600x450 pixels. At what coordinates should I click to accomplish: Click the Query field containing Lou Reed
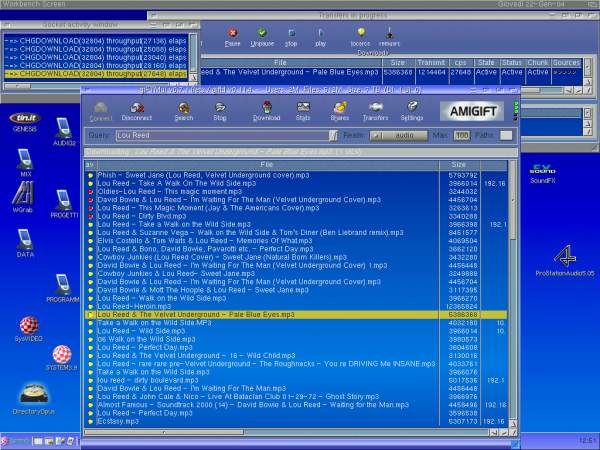222,135
